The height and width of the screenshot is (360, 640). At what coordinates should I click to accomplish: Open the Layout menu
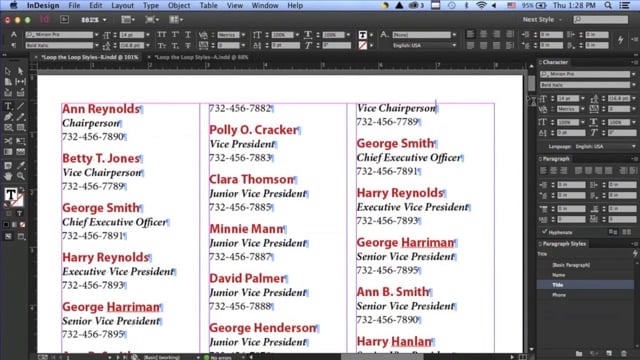(122, 5)
